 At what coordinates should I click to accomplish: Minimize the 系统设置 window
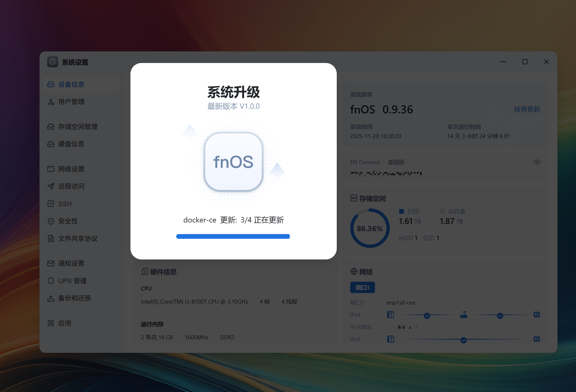(x=503, y=62)
